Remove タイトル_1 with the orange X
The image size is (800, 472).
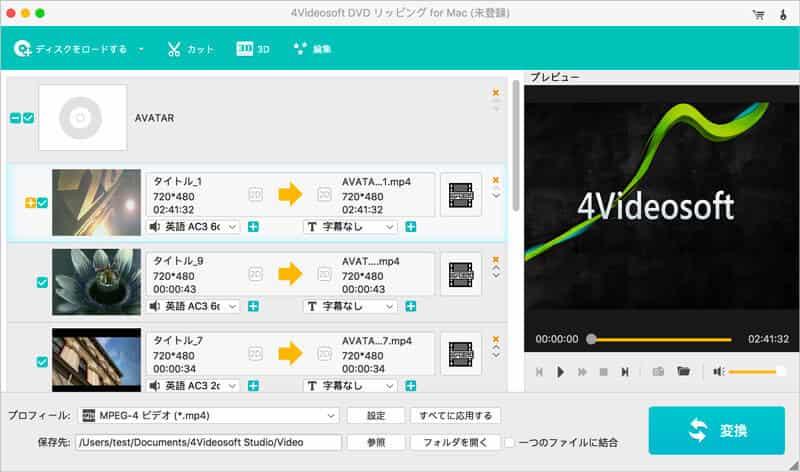(495, 180)
